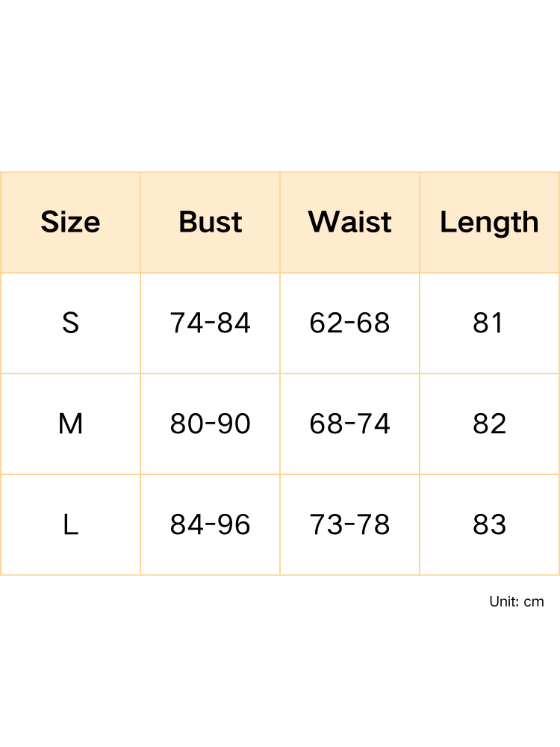This screenshot has height=747, width=560.
Task: Click the 'Unit: cm' note
Action: coord(517,601)
